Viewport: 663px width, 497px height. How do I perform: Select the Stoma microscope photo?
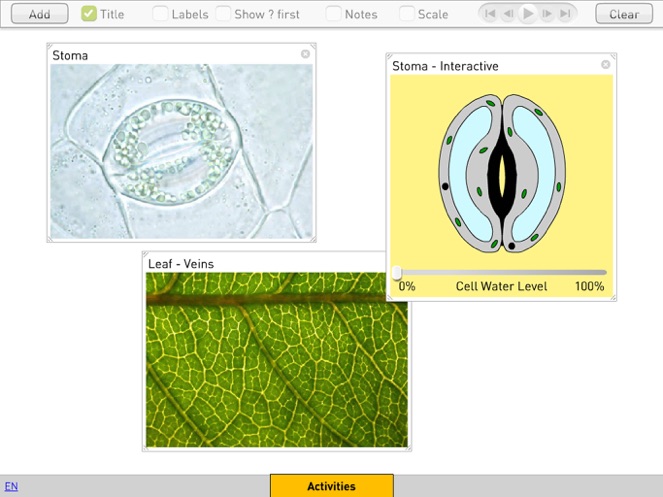coord(181,151)
